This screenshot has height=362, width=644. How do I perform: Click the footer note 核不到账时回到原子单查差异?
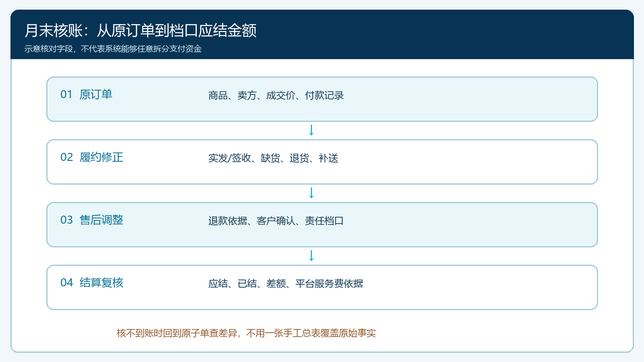[x=177, y=333]
